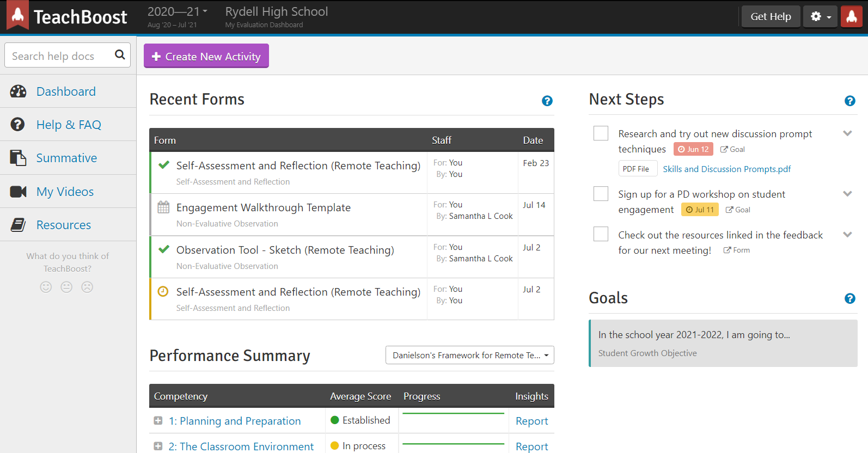This screenshot has width=868, height=453.
Task: Click the Staff column header
Action: click(442, 140)
